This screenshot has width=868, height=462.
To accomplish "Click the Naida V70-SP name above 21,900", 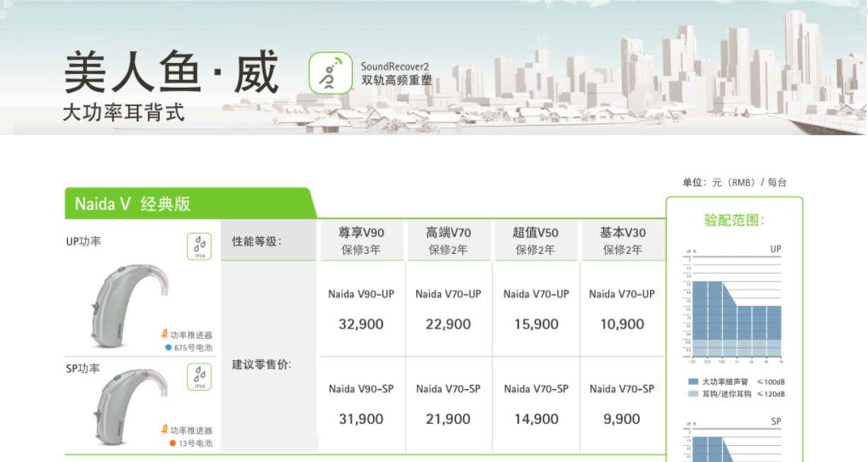I will tap(448, 388).
